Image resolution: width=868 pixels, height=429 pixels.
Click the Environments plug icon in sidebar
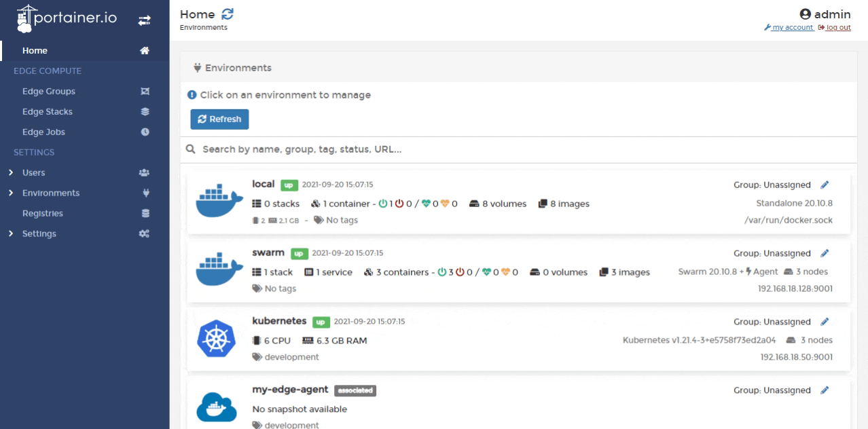coord(144,193)
